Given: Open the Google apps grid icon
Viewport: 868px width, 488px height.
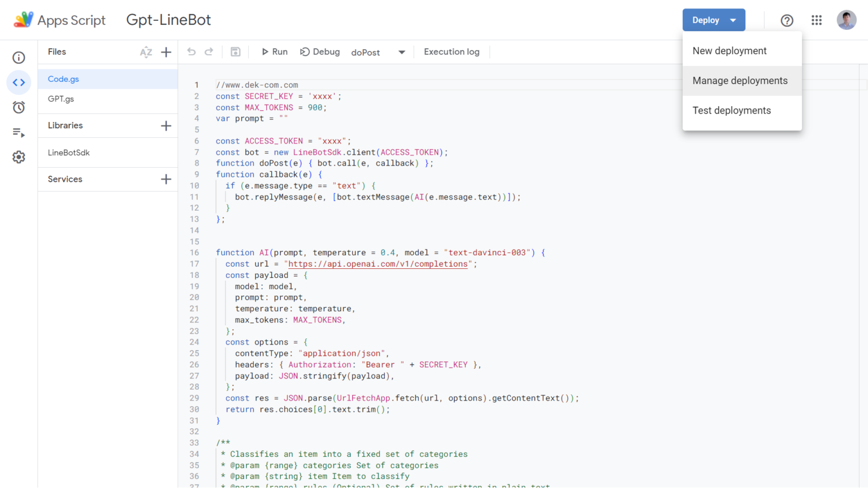Looking at the screenshot, I should point(817,20).
